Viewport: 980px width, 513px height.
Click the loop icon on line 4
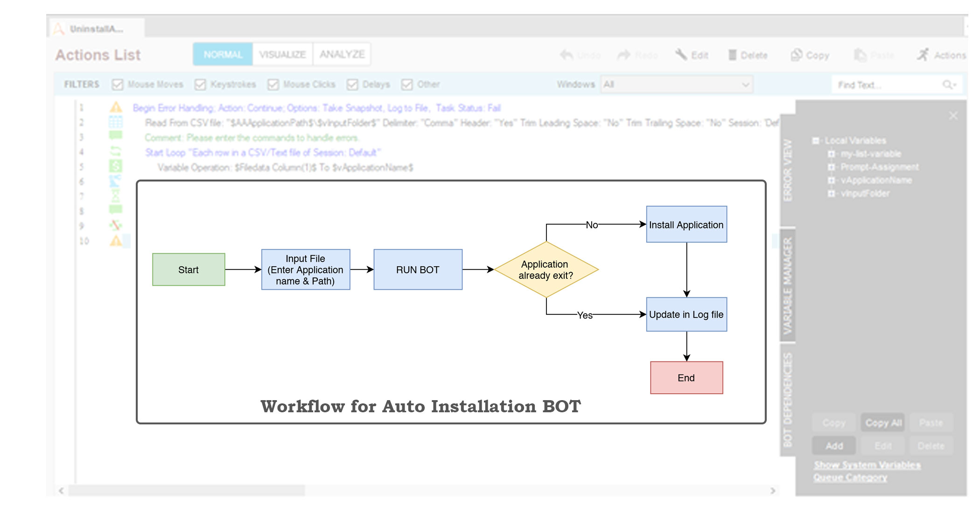(x=115, y=152)
